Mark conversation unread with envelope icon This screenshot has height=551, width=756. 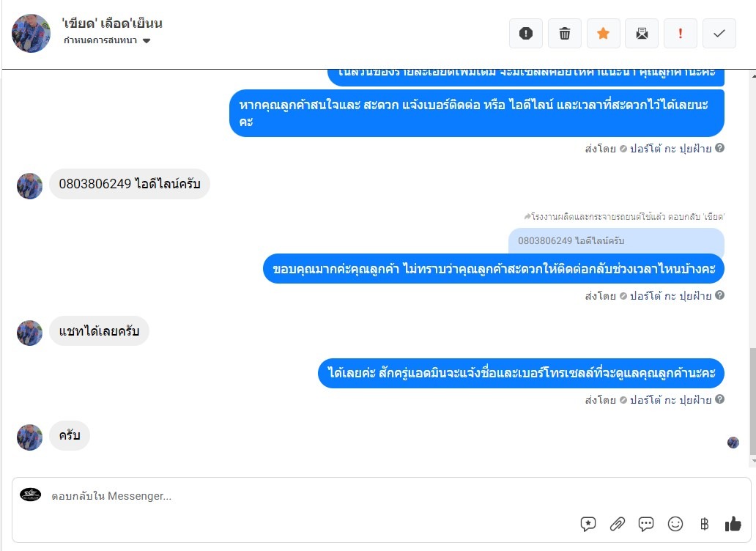point(642,33)
